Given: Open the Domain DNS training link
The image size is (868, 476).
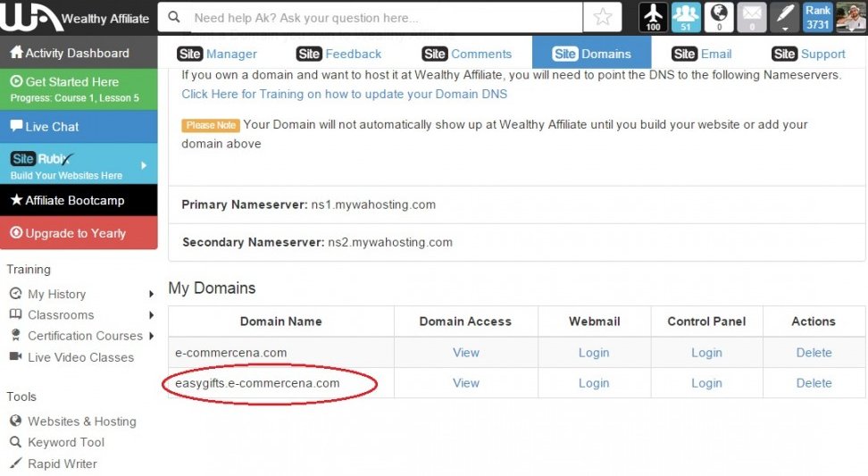Looking at the screenshot, I should (345, 94).
